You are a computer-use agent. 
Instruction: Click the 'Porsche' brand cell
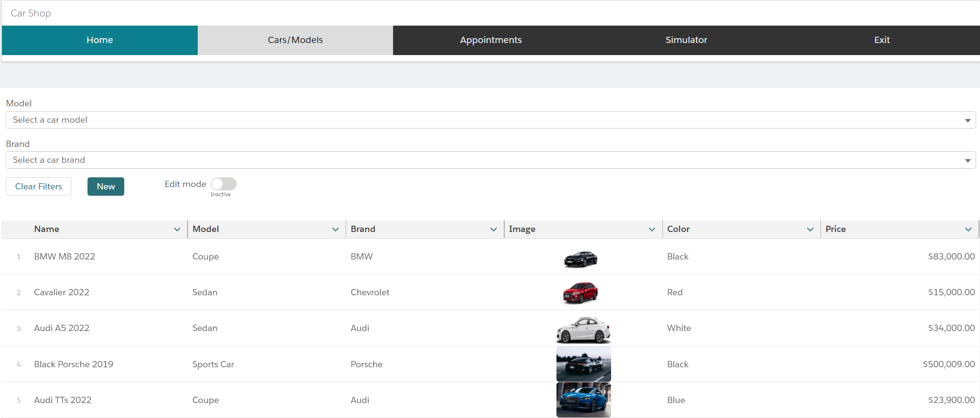366,364
